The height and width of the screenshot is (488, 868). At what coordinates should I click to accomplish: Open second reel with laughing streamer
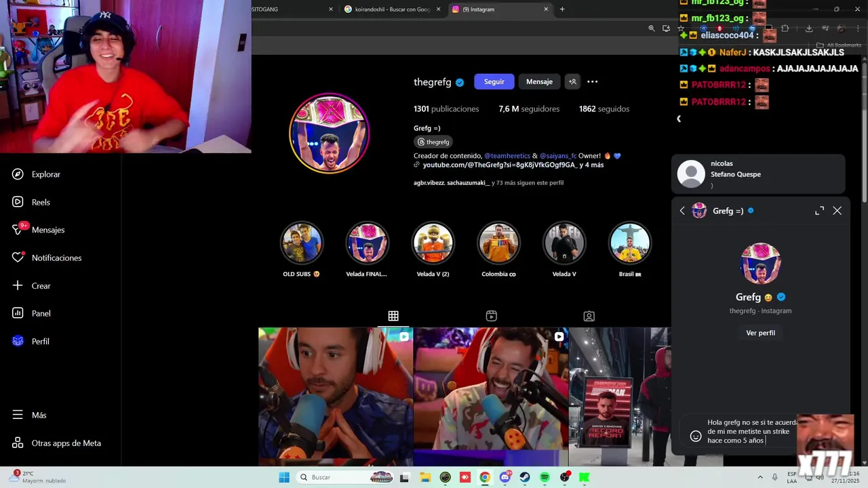pos(491,396)
